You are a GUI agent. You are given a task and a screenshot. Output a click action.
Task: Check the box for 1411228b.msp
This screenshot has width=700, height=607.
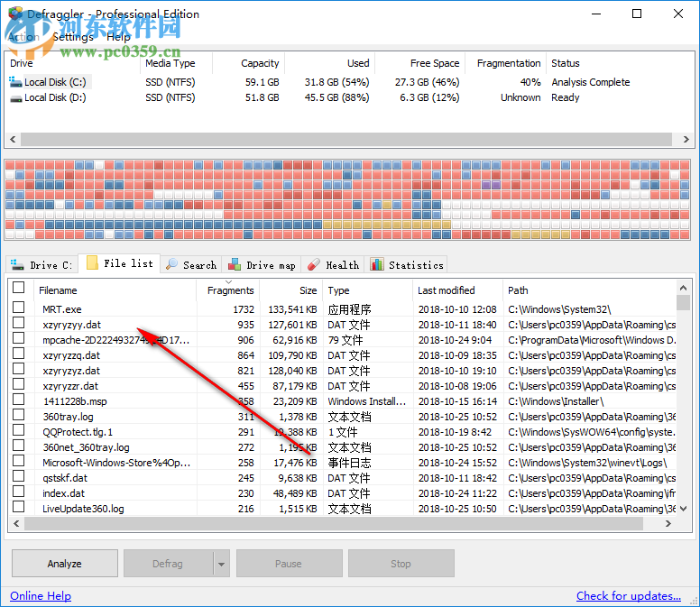(x=18, y=400)
